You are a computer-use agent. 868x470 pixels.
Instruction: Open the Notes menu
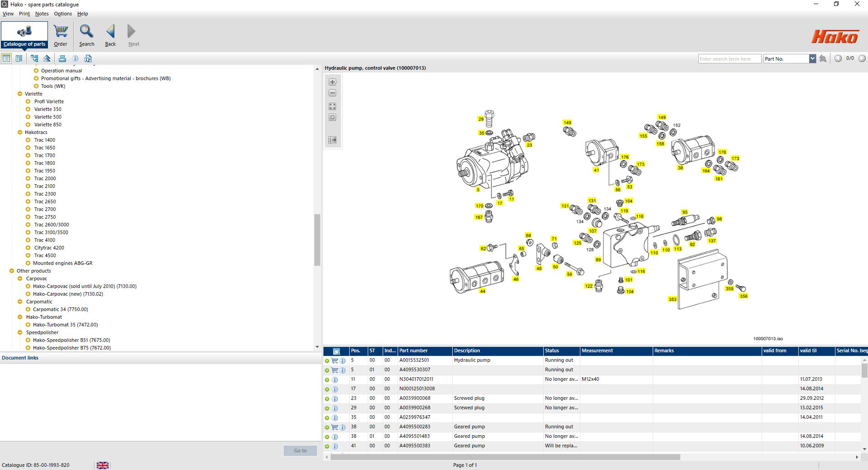point(42,14)
